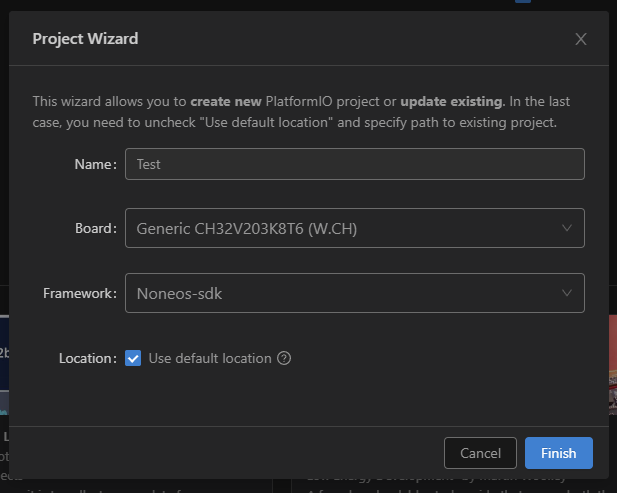
Task: Click Finish to create the project
Action: (x=558, y=453)
